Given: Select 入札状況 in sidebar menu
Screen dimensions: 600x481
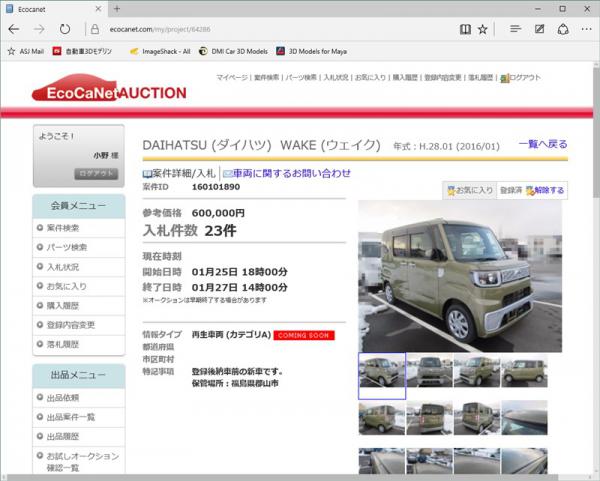Looking at the screenshot, I should coord(79,267).
